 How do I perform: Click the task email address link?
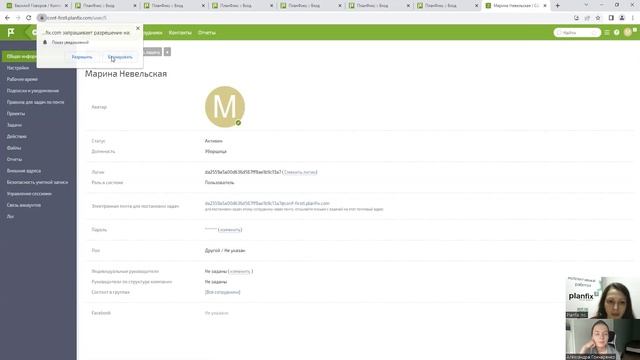(267, 203)
